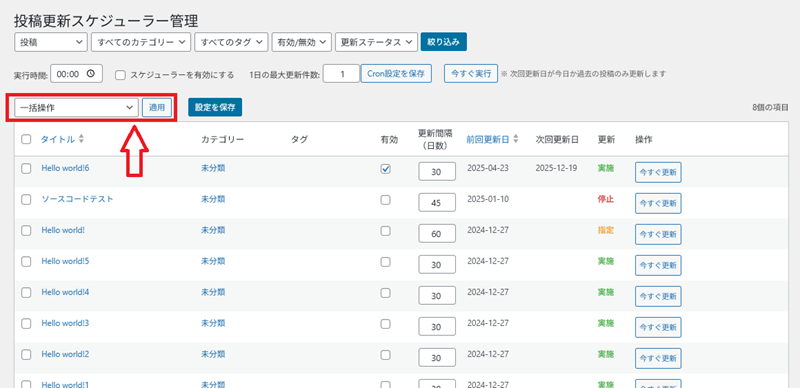Sort by title using sort arrows icon

click(81, 139)
